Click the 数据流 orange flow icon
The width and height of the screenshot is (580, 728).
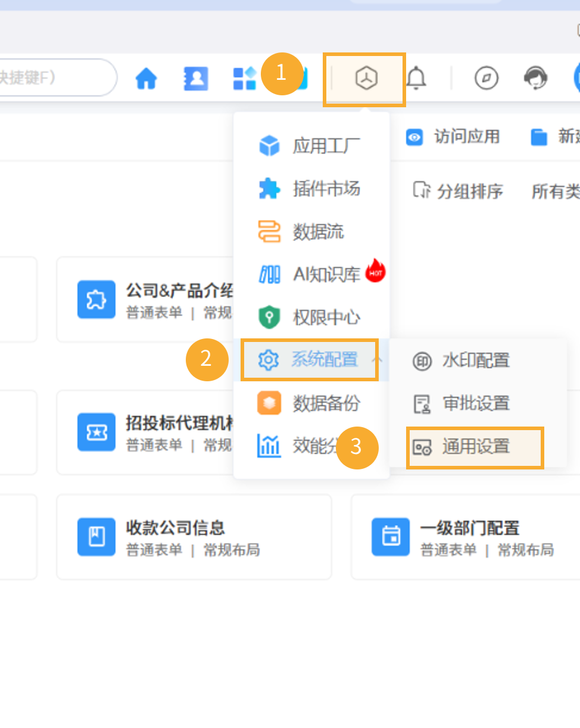point(269,232)
